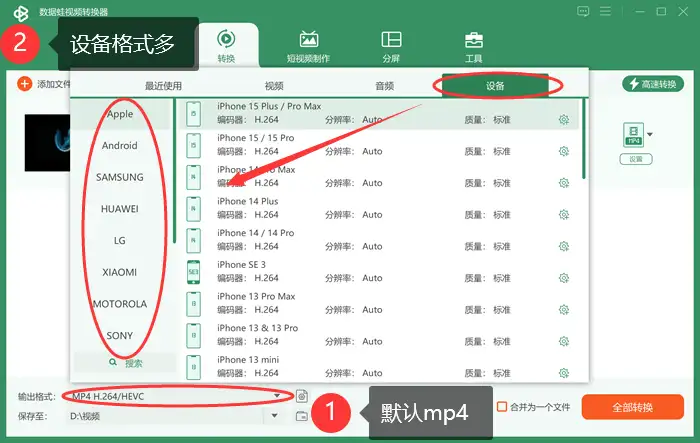Click phone icon of iPhone 14 Plus
The image size is (700, 443).
coord(193,209)
